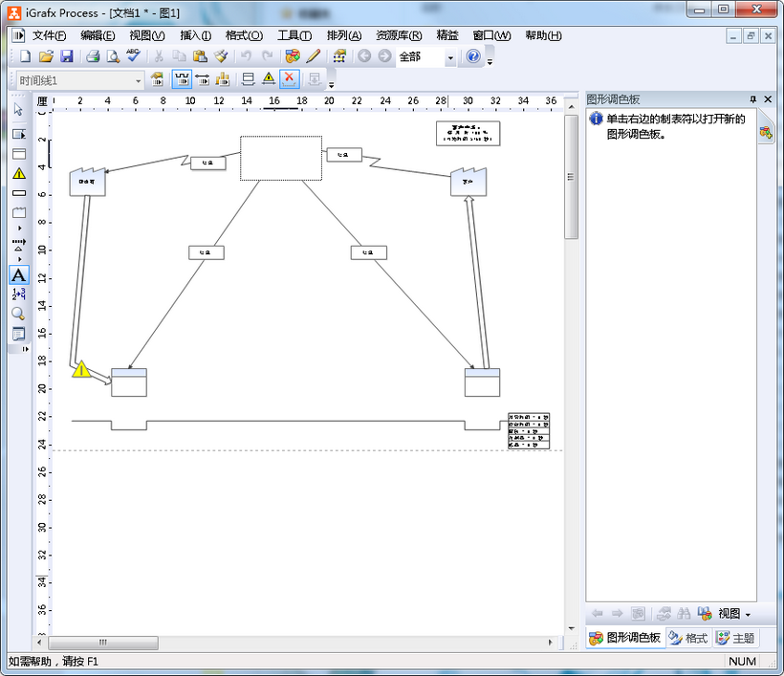The image size is (784, 676).
Task: Select the zoom magnifier tool in sidebar
Action: coord(18,314)
